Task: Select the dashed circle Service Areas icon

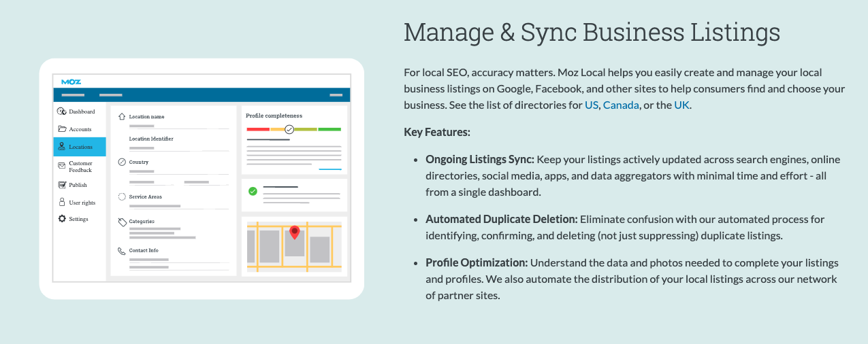Action: tap(122, 196)
